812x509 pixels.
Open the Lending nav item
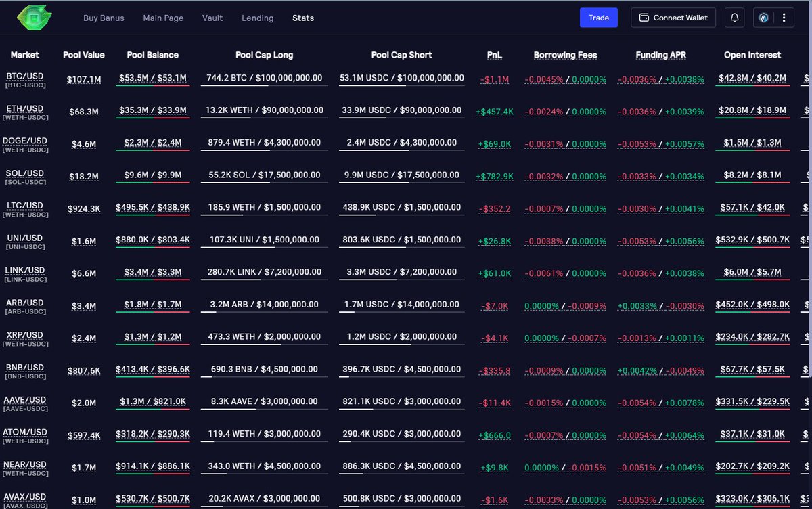click(258, 18)
